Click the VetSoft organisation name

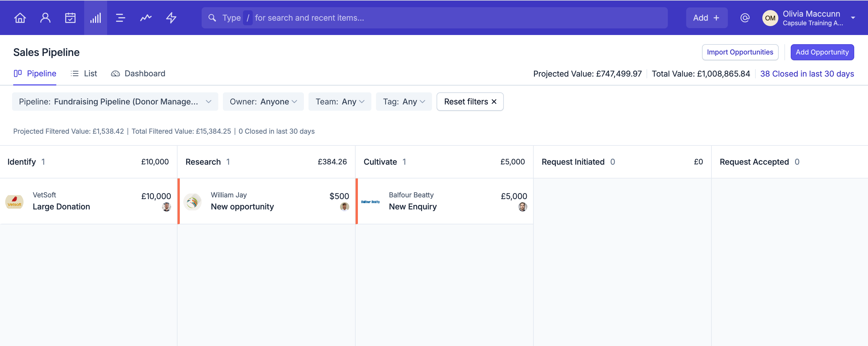click(x=44, y=195)
